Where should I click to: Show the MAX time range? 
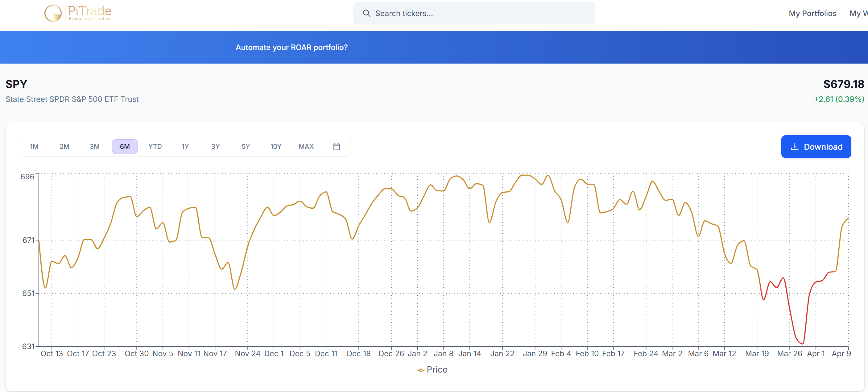(x=306, y=147)
